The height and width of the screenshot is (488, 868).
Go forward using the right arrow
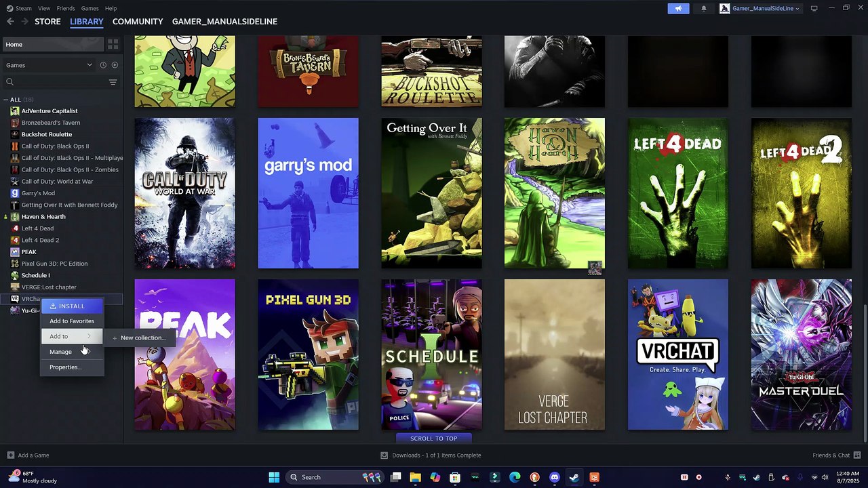(24, 22)
